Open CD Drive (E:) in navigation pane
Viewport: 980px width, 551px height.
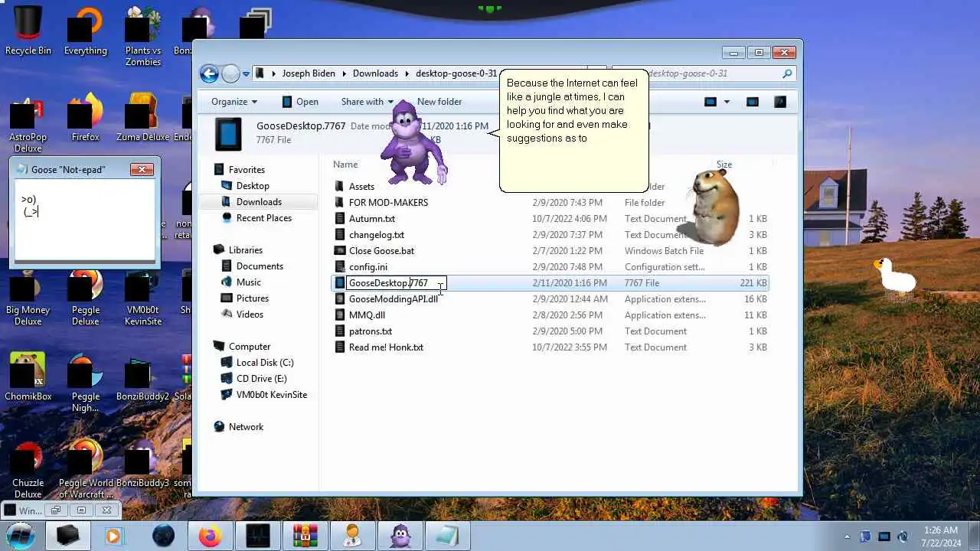262,379
